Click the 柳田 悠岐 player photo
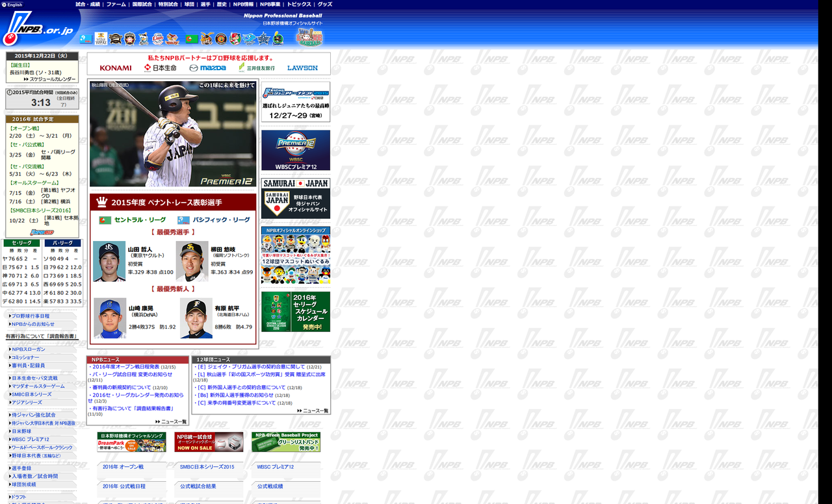Image resolution: width=832 pixels, height=504 pixels. tap(192, 261)
